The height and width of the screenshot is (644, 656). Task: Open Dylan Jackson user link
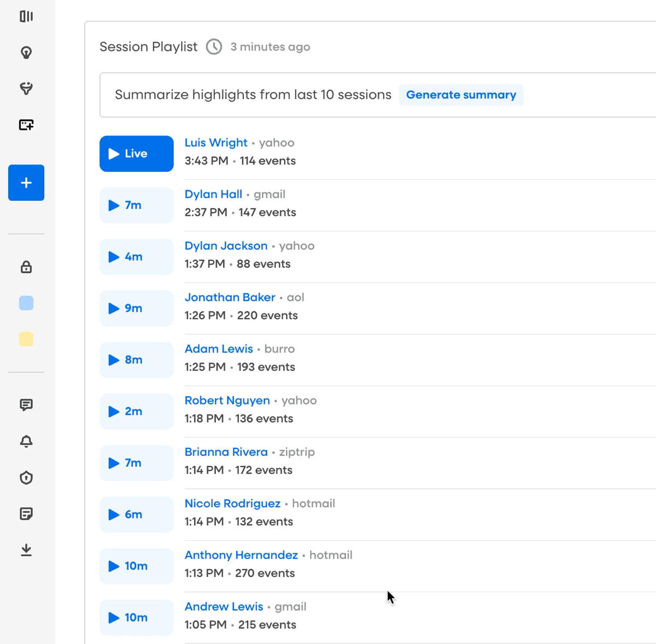[226, 246]
